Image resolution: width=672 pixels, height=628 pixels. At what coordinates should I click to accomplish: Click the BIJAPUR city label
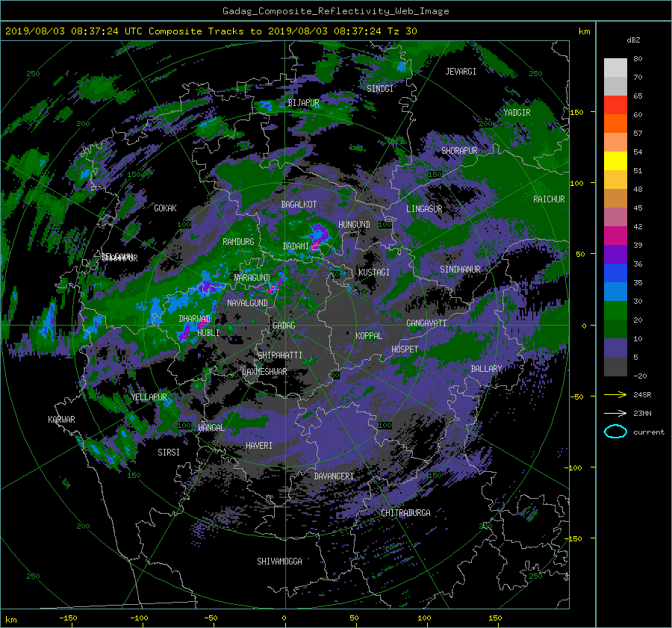pos(303,103)
